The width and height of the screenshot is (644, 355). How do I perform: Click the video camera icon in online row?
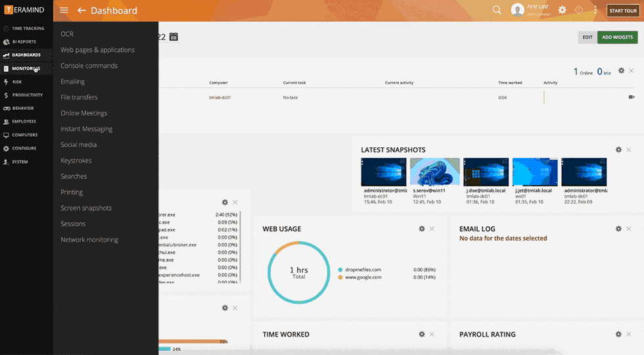(632, 97)
